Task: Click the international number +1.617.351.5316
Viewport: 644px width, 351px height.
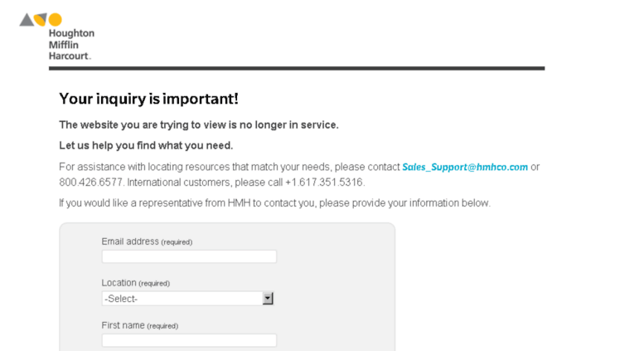Action: [x=324, y=182]
